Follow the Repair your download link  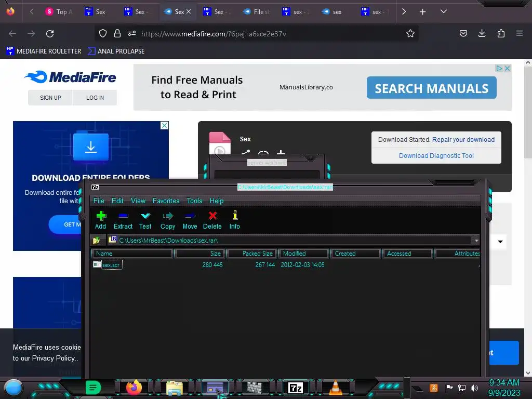pos(463,139)
